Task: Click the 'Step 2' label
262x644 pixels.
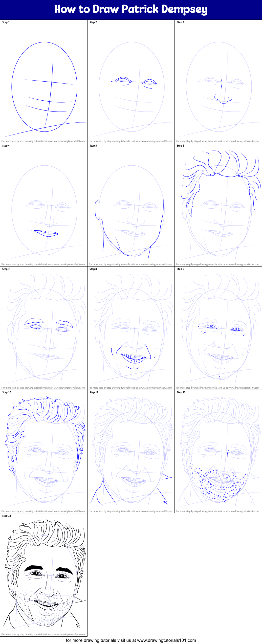Action: point(93,22)
